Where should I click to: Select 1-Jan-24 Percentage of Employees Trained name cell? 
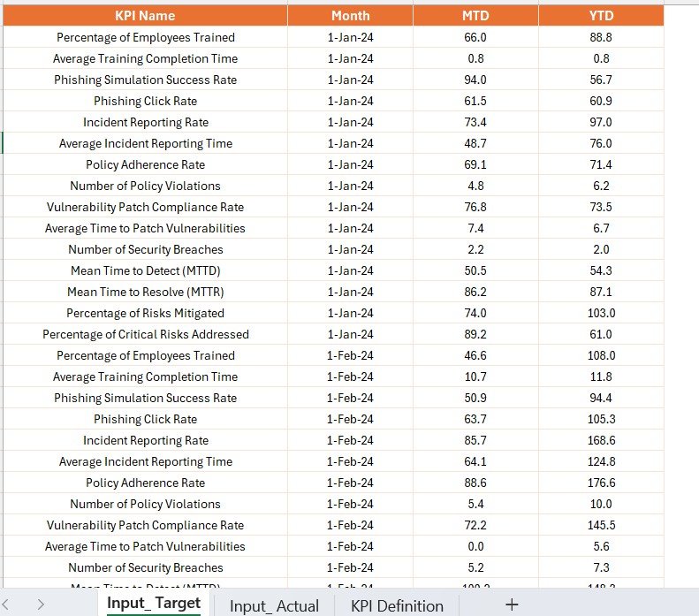point(145,37)
